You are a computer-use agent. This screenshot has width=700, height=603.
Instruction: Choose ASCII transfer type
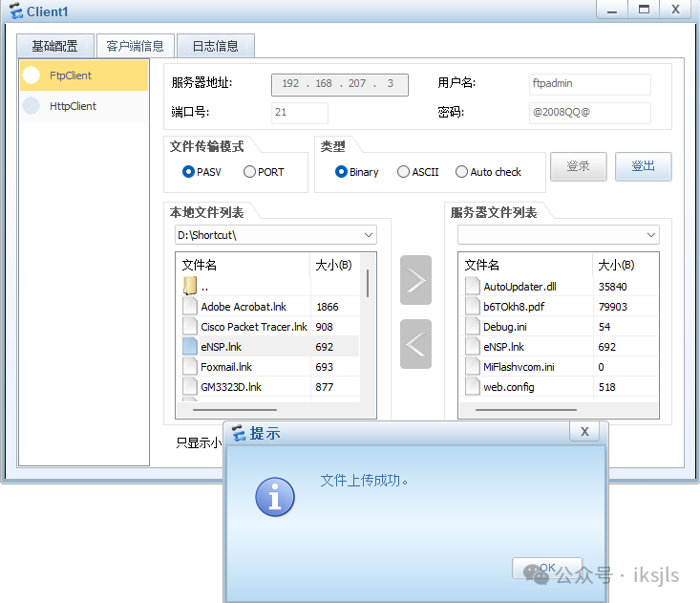pyautogui.click(x=404, y=172)
